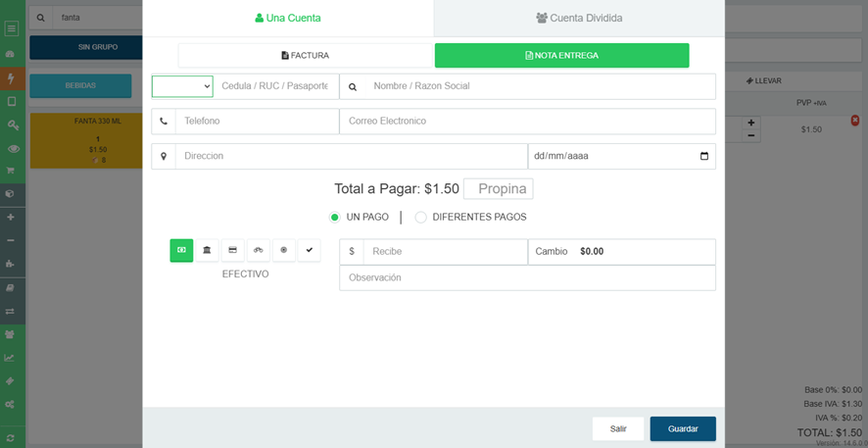This screenshot has width=868, height=448.
Task: Open the line chart reports sidebar icon
Action: [9, 358]
